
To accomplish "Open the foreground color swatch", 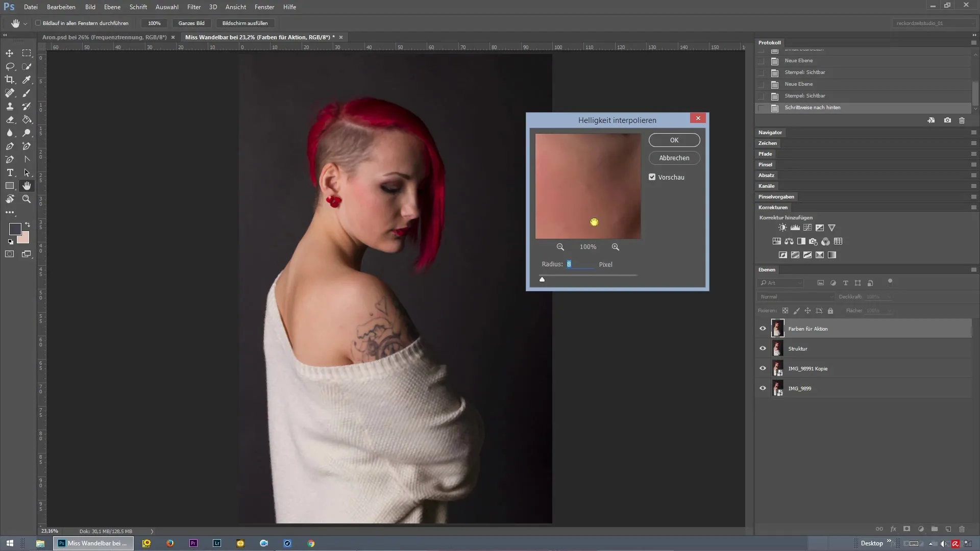I will [x=15, y=229].
